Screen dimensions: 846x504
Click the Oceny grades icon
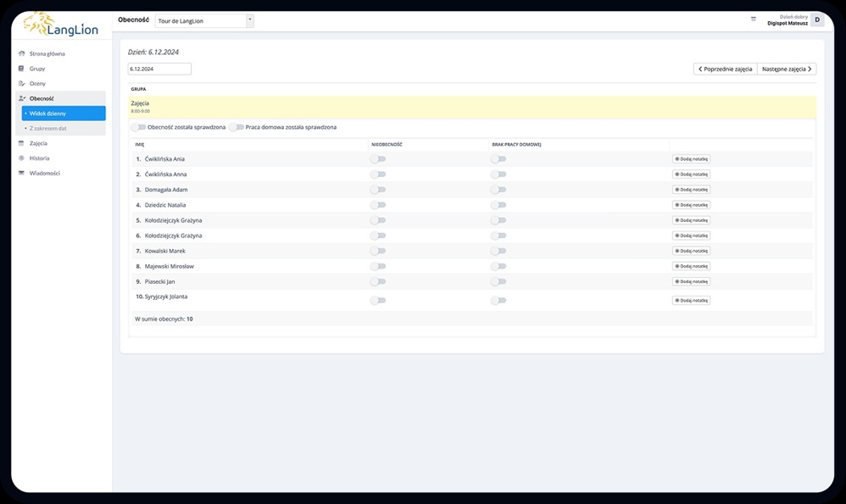[x=21, y=84]
